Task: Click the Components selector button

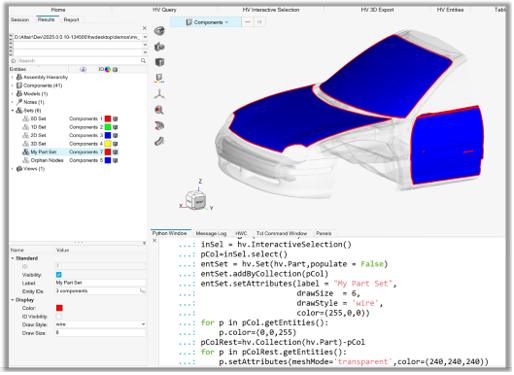Action: coord(206,22)
